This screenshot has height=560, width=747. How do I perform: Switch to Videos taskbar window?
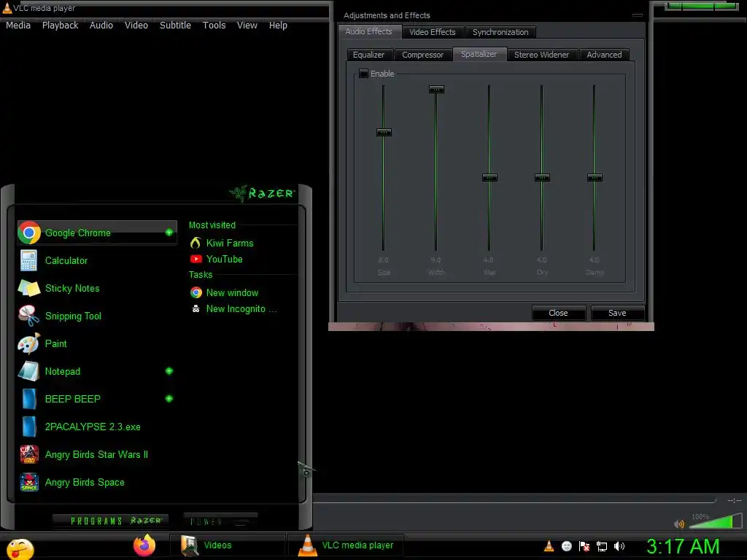point(228,545)
